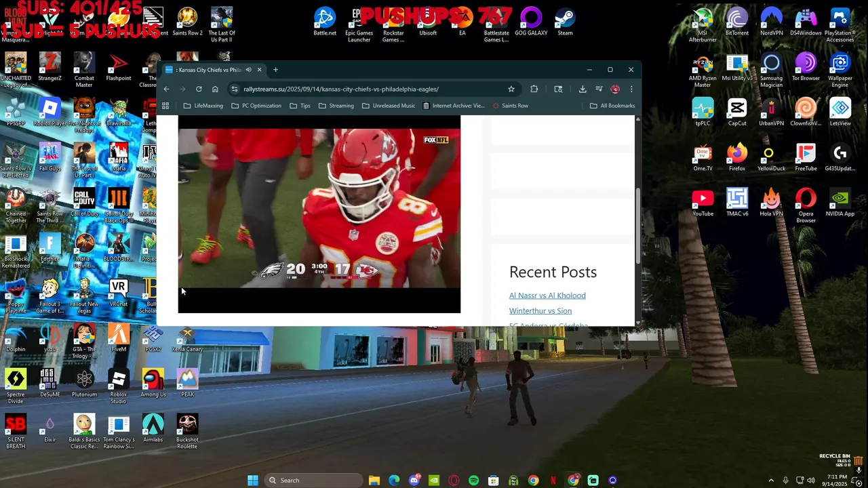Open Buckshot Roulette desktop icon
The height and width of the screenshot is (488, 868).
[187, 432]
